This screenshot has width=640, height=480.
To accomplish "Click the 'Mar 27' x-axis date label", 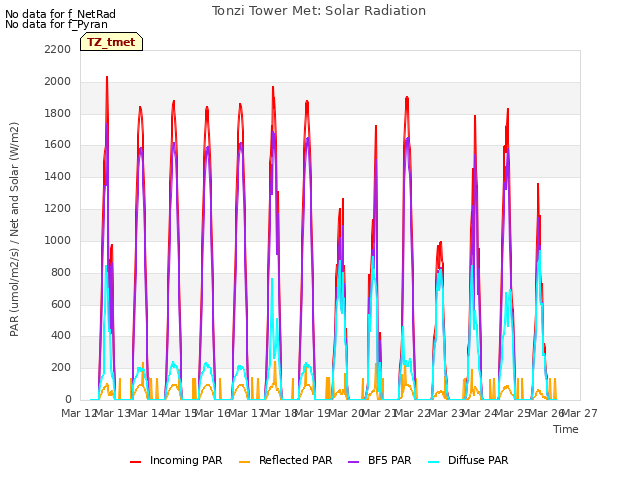I will pos(580,413).
